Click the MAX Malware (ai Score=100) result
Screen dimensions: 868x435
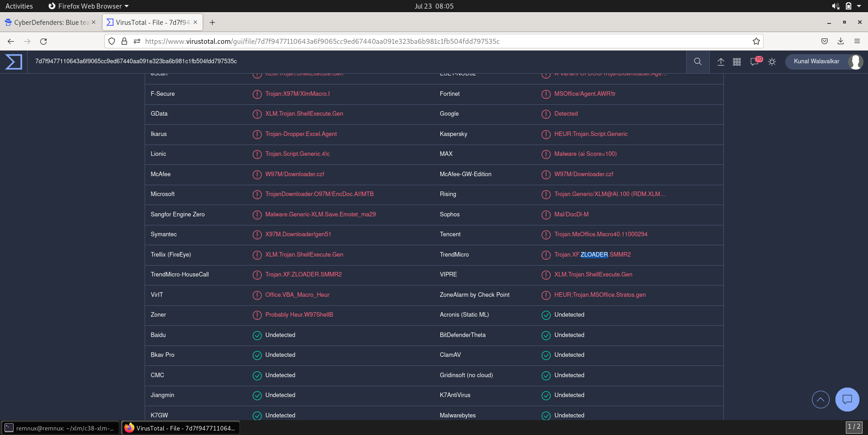click(x=585, y=154)
